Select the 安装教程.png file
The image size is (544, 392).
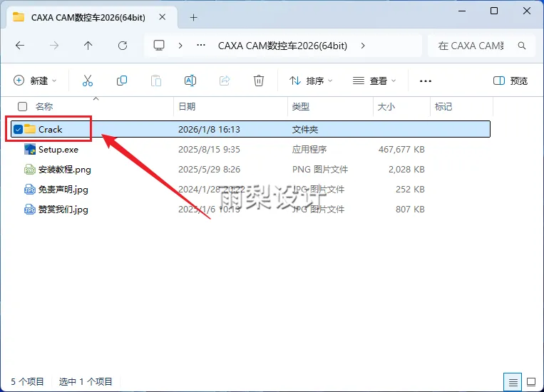[x=65, y=170]
